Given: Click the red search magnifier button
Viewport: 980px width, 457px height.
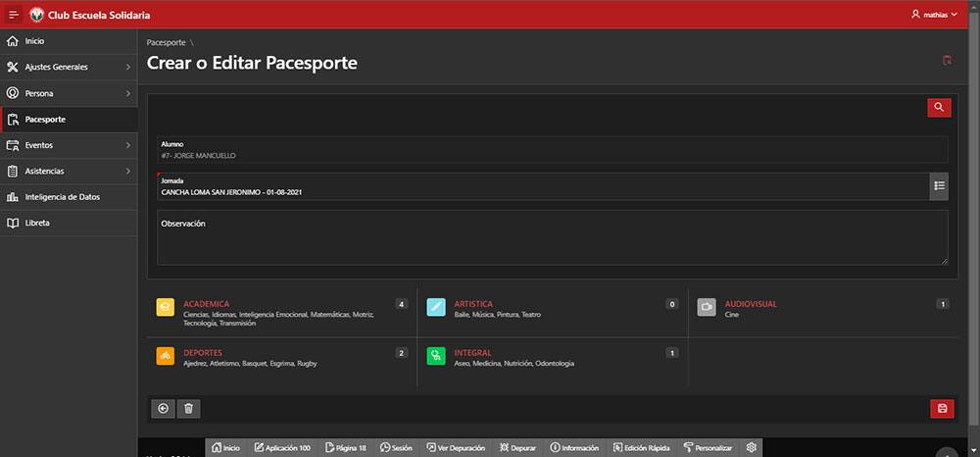Looking at the screenshot, I should pyautogui.click(x=939, y=108).
